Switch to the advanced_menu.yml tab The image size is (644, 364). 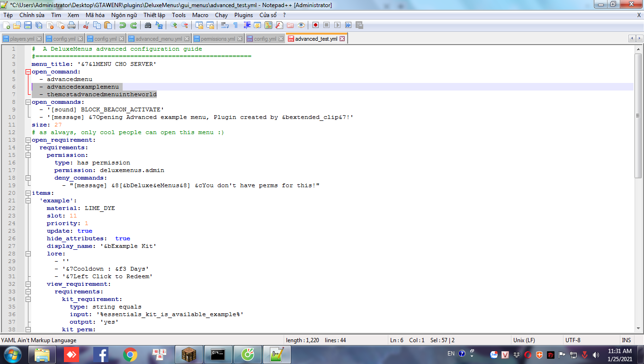[x=159, y=39]
